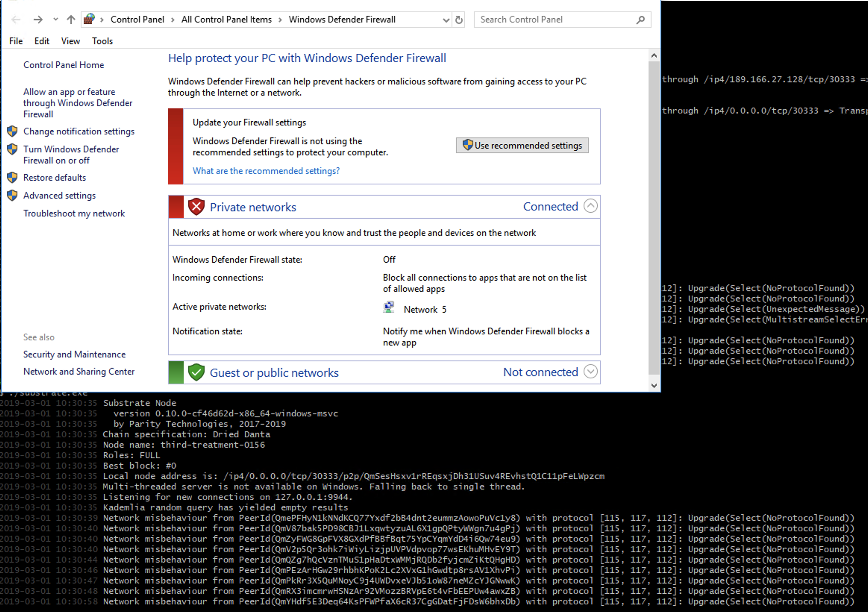Viewport: 868px width, 612px height.
Task: Open Security and Maintenance
Action: [75, 354]
